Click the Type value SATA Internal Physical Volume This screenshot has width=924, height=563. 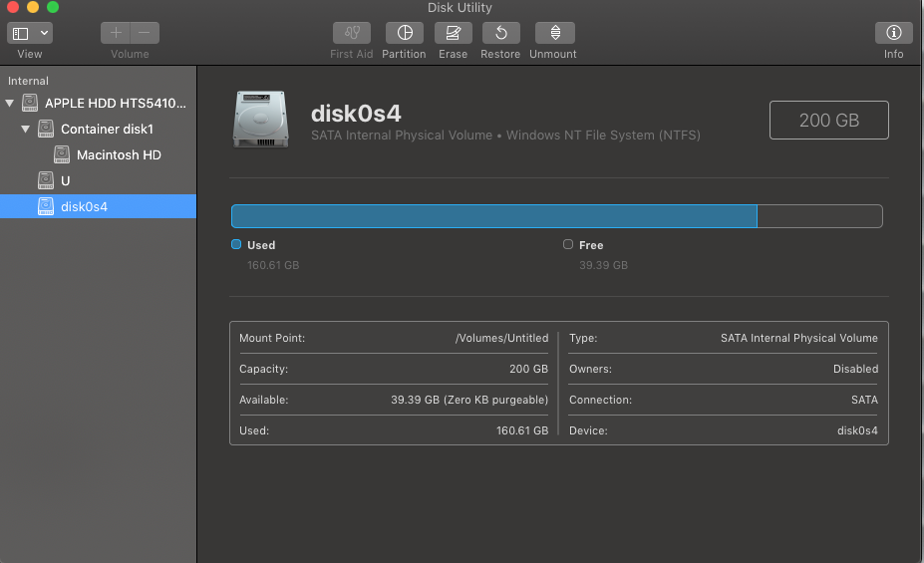tap(799, 338)
